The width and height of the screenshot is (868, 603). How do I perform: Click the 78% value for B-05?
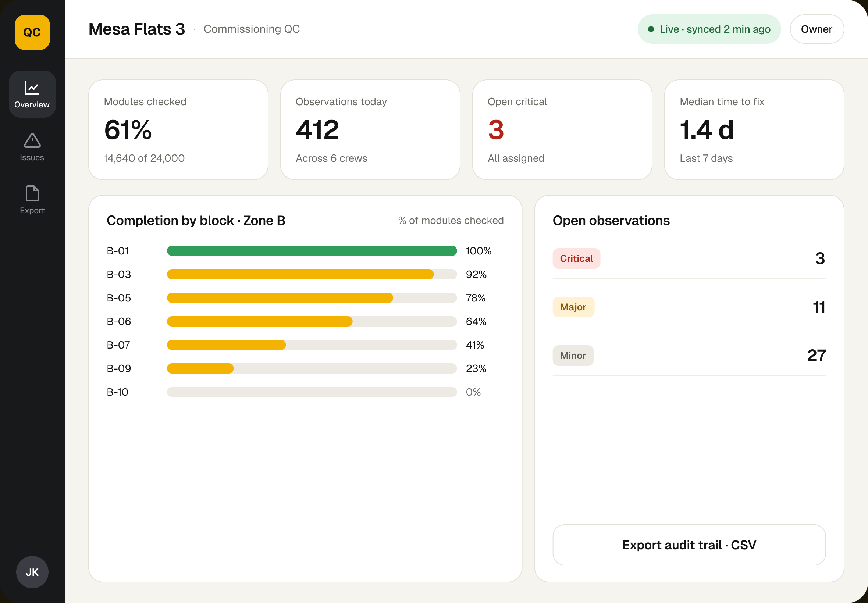(476, 298)
